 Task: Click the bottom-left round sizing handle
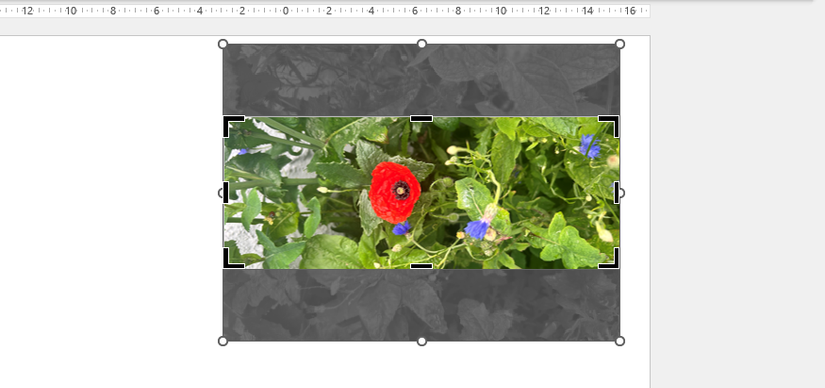coord(223,341)
